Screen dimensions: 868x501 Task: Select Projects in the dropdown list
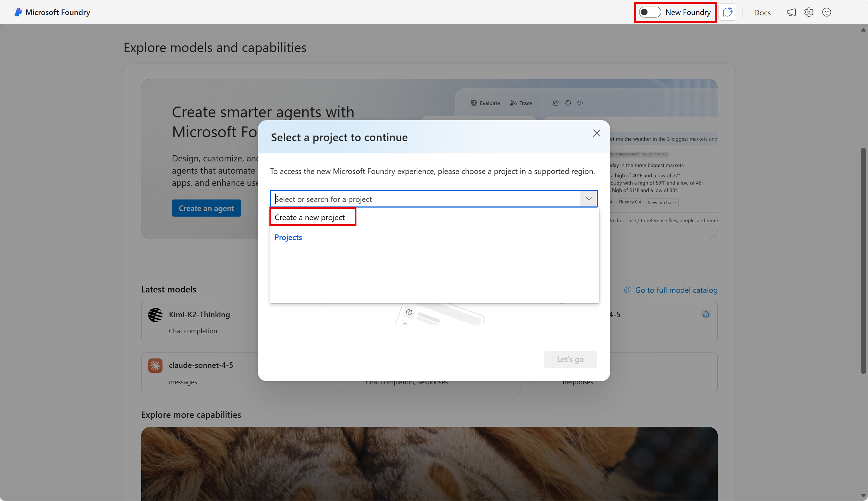coord(288,237)
